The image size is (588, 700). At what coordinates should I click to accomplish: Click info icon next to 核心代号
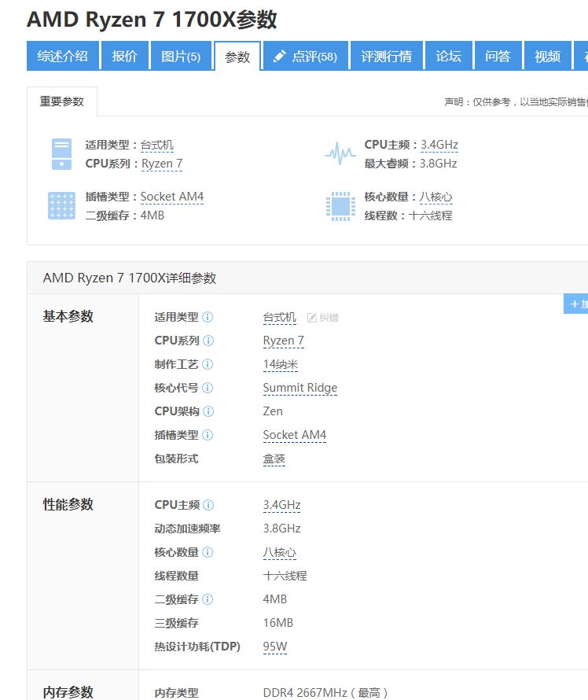click(x=208, y=388)
